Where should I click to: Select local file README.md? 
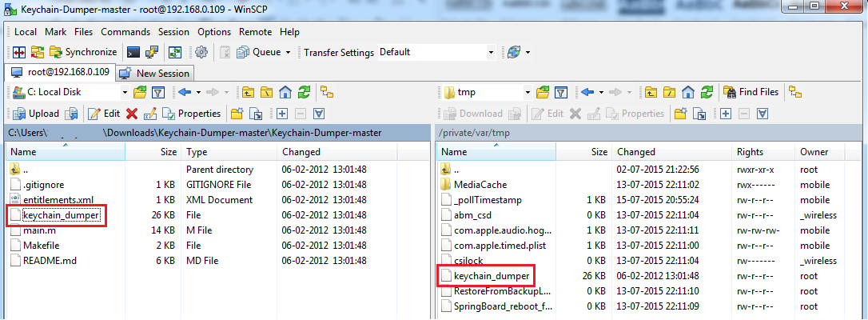(x=50, y=260)
